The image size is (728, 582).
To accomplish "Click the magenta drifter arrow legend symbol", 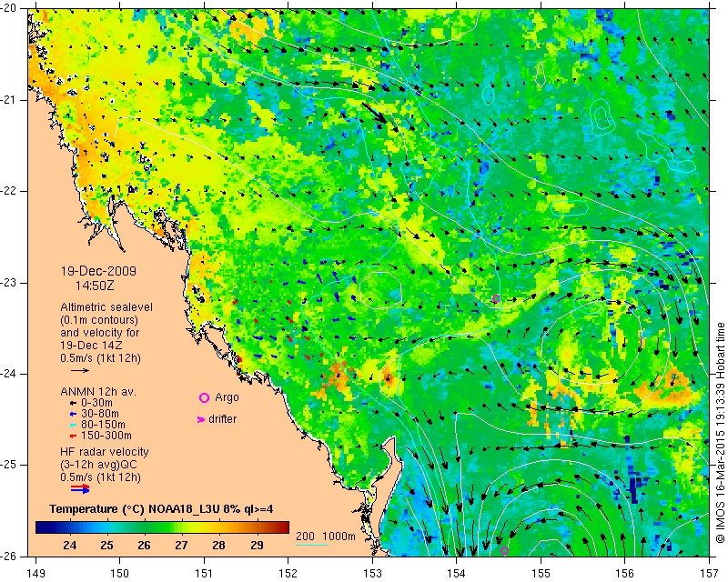I will coord(201,419).
